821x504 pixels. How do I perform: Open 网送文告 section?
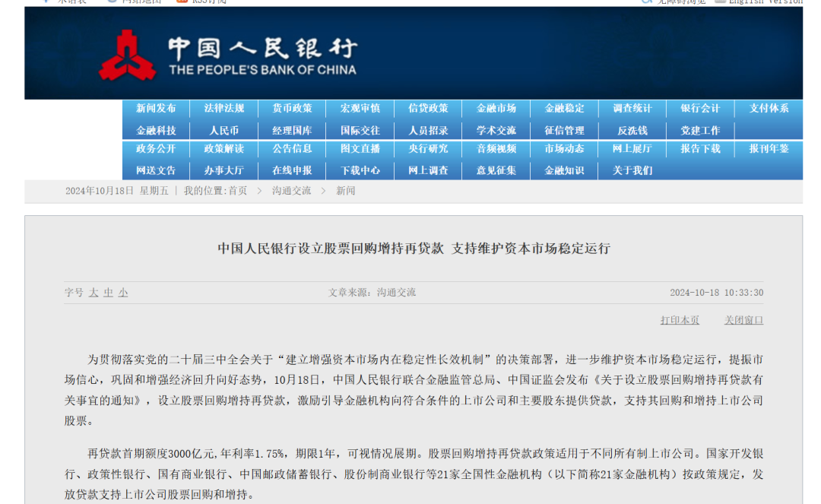click(x=156, y=170)
